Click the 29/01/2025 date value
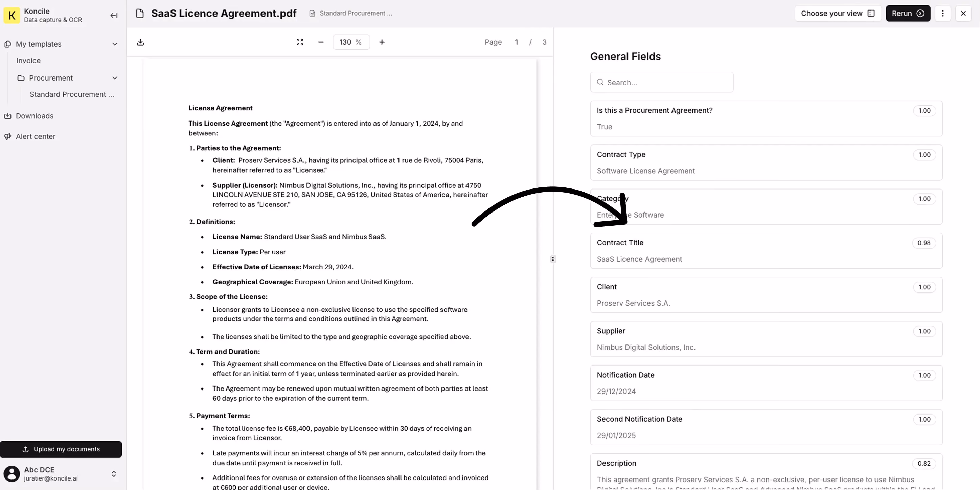980x490 pixels. [616, 436]
